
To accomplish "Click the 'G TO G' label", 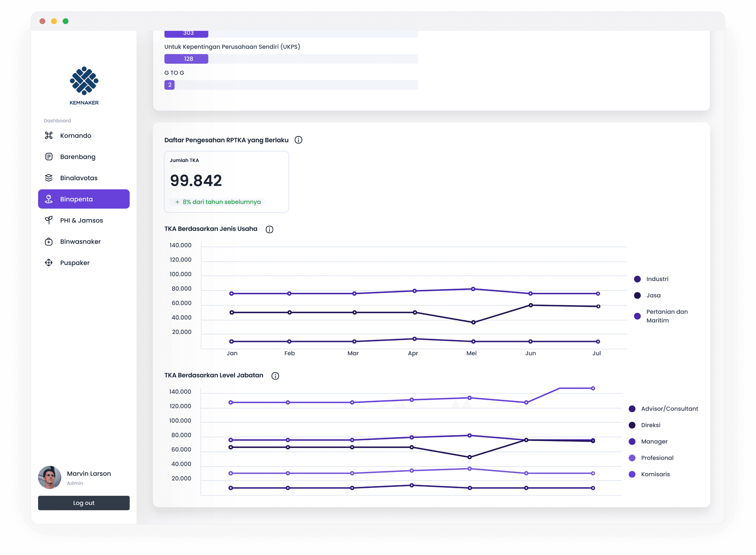I will pos(174,72).
